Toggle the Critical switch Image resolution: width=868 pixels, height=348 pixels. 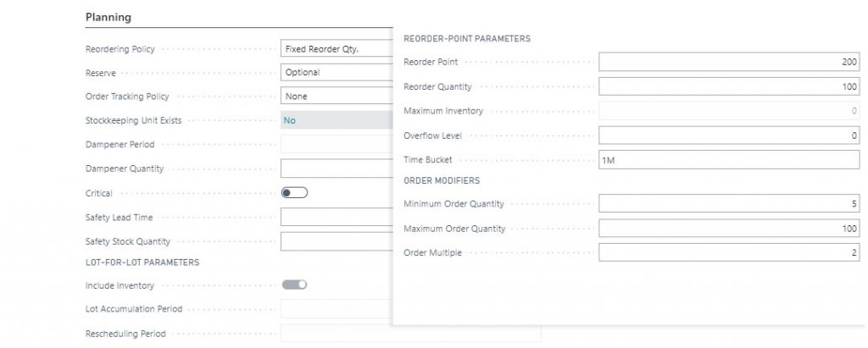[294, 193]
